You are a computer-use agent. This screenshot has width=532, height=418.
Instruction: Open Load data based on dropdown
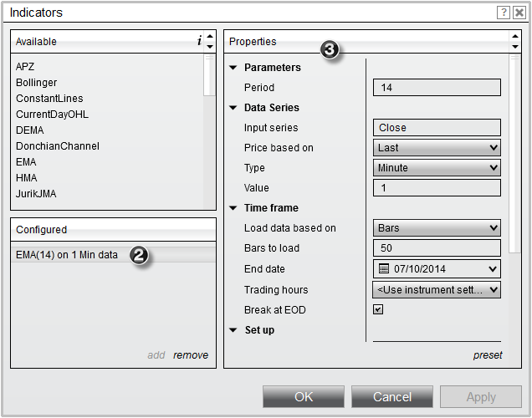click(436, 228)
